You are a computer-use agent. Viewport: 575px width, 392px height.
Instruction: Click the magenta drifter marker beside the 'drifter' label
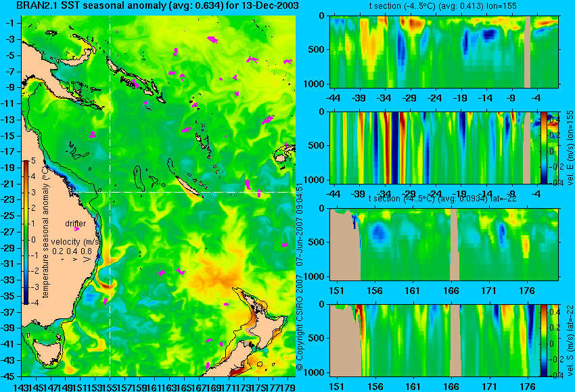[76, 229]
